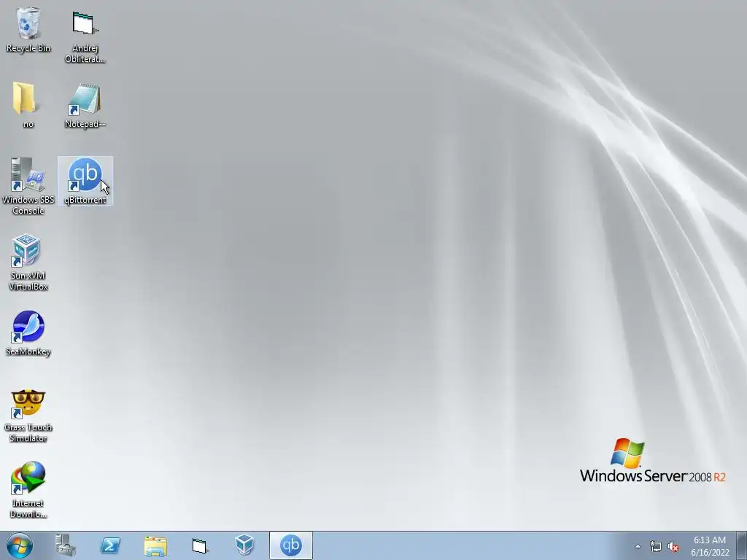Open the Windows Start menu
This screenshot has width=747, height=560.
tap(20, 545)
